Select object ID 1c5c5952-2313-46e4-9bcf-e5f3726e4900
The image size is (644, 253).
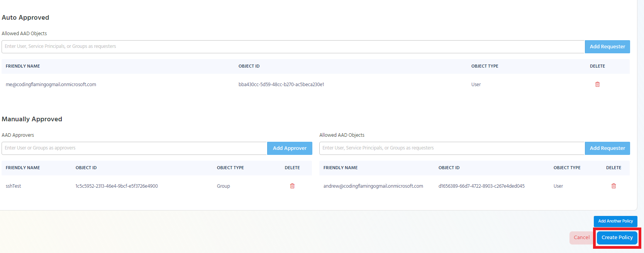(117, 186)
